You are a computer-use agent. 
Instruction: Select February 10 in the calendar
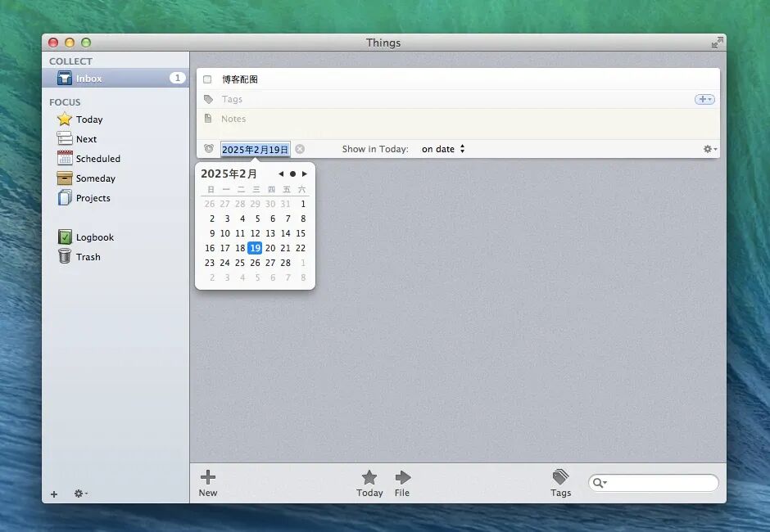(x=225, y=233)
